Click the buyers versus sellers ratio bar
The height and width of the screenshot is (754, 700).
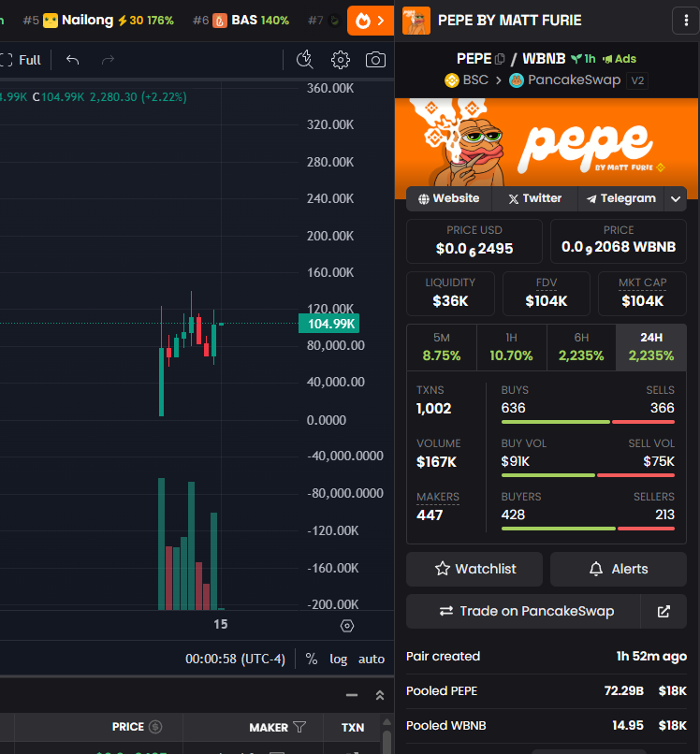point(588,529)
